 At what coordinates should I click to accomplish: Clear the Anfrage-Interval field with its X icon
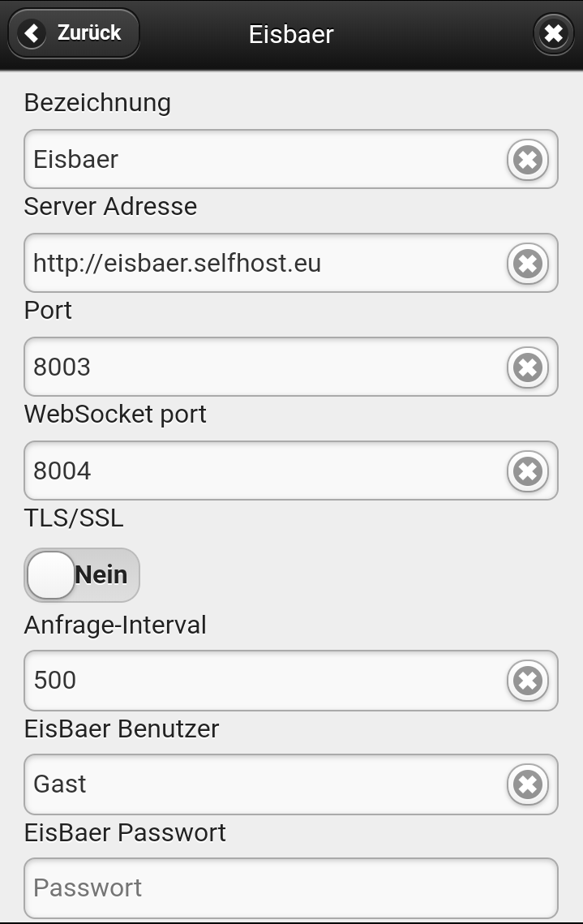(x=528, y=680)
